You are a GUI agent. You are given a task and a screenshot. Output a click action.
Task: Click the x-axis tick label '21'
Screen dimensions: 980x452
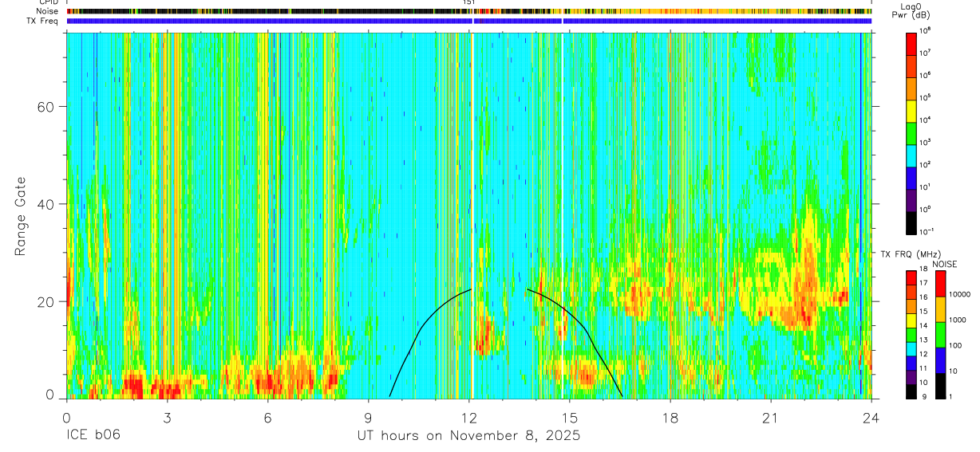tap(771, 418)
